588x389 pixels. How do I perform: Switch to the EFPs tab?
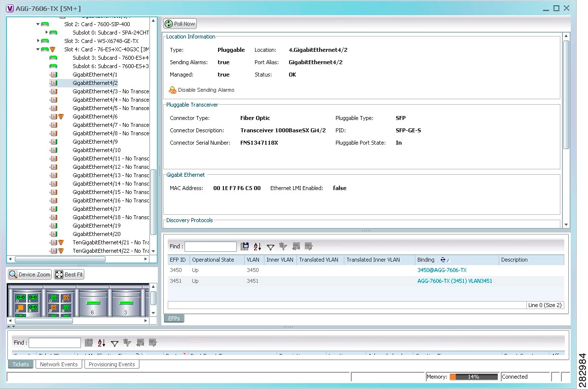point(174,318)
